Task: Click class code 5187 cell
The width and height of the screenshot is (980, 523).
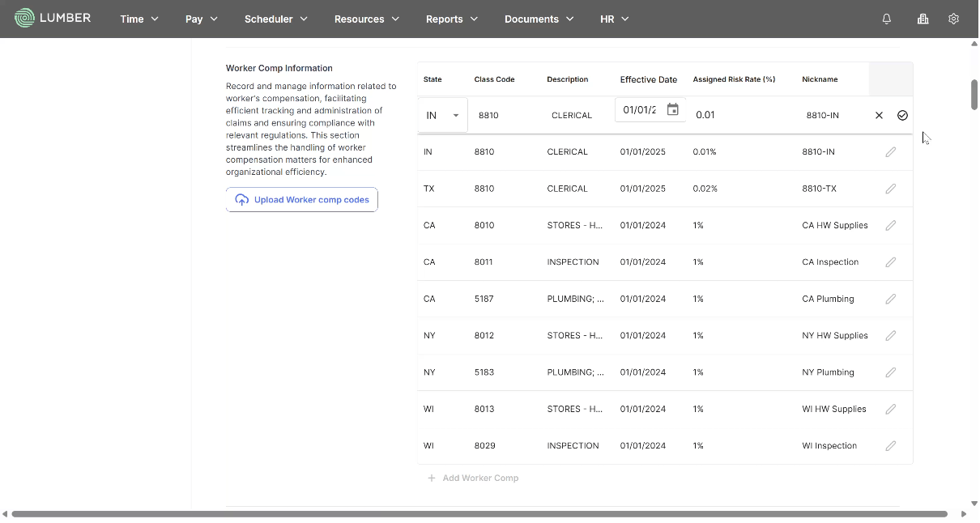Action: click(484, 299)
